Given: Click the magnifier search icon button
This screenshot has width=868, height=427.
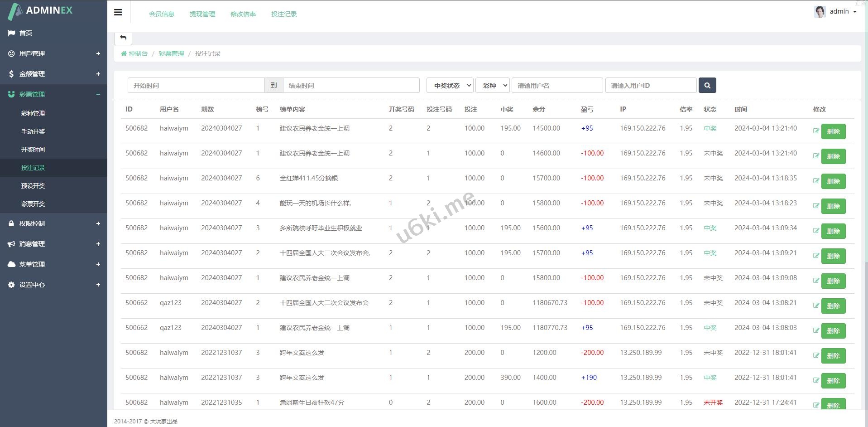Looking at the screenshot, I should coord(707,85).
